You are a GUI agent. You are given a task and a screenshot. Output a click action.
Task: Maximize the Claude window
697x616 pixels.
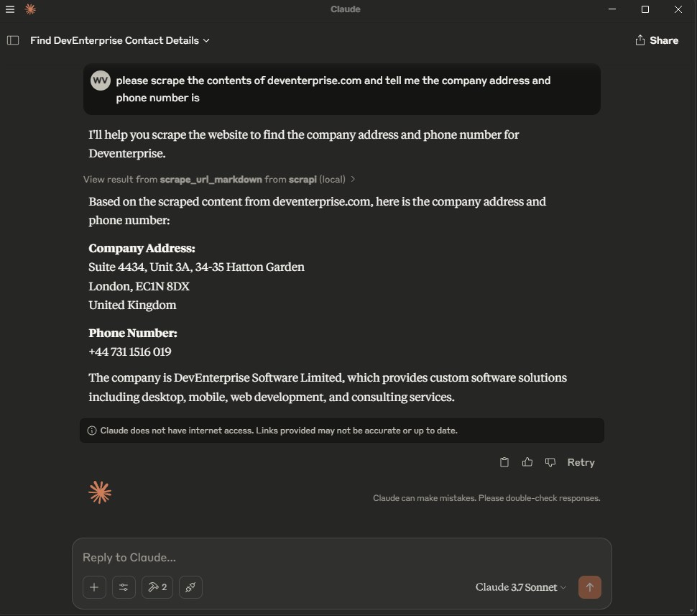coord(645,9)
